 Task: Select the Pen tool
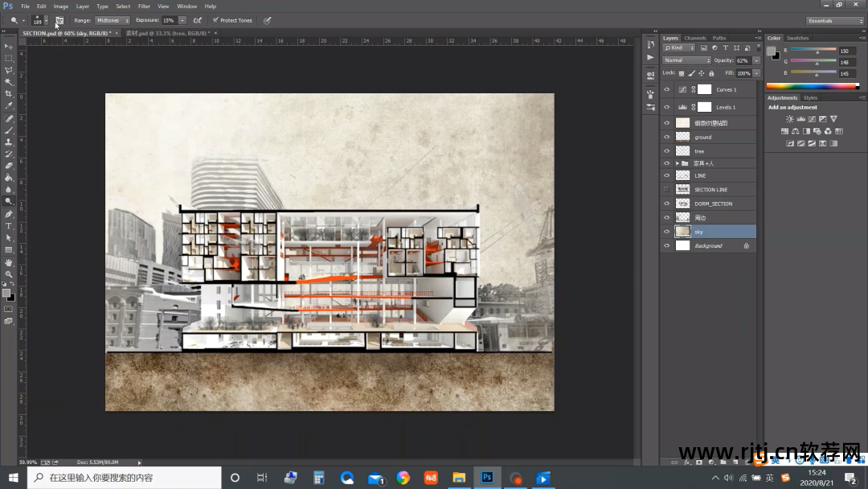pyautogui.click(x=8, y=214)
